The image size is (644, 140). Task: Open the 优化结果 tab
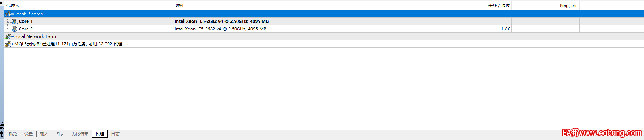[x=80, y=134]
